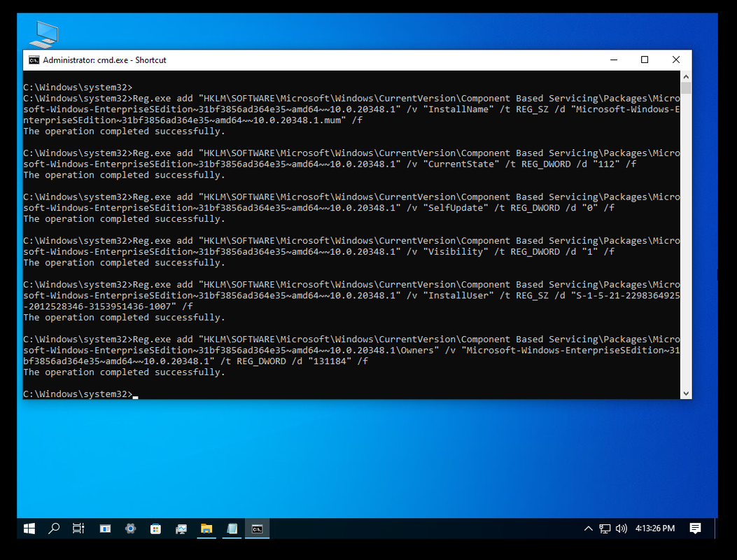Viewport: 737px width, 560px height.
Task: Open taskbar Search magnifier
Action: pyautogui.click(x=54, y=528)
